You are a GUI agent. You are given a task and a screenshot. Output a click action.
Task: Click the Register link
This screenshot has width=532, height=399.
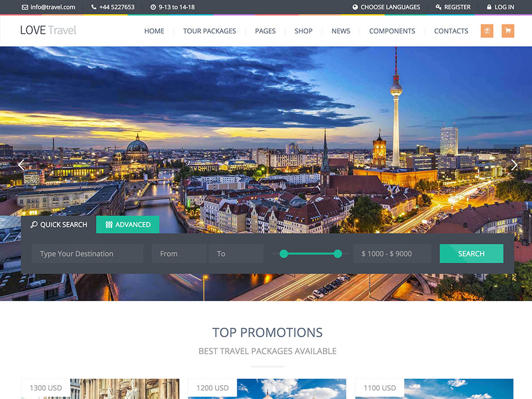point(457,7)
